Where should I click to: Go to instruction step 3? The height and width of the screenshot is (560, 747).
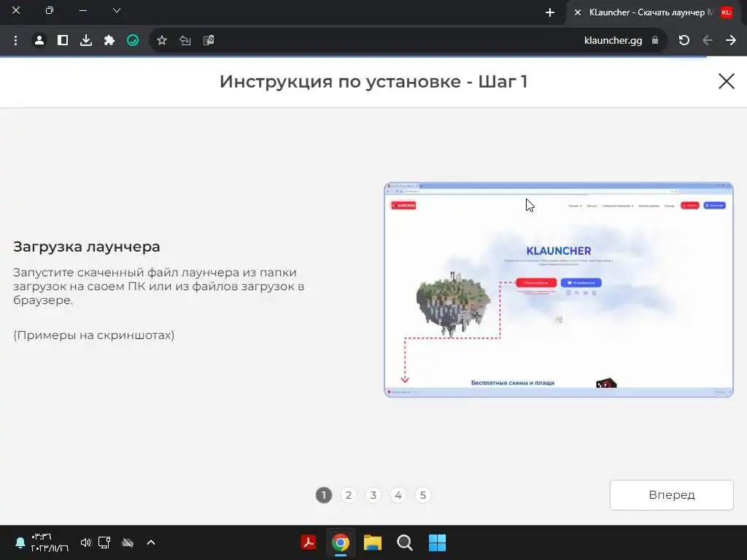373,495
